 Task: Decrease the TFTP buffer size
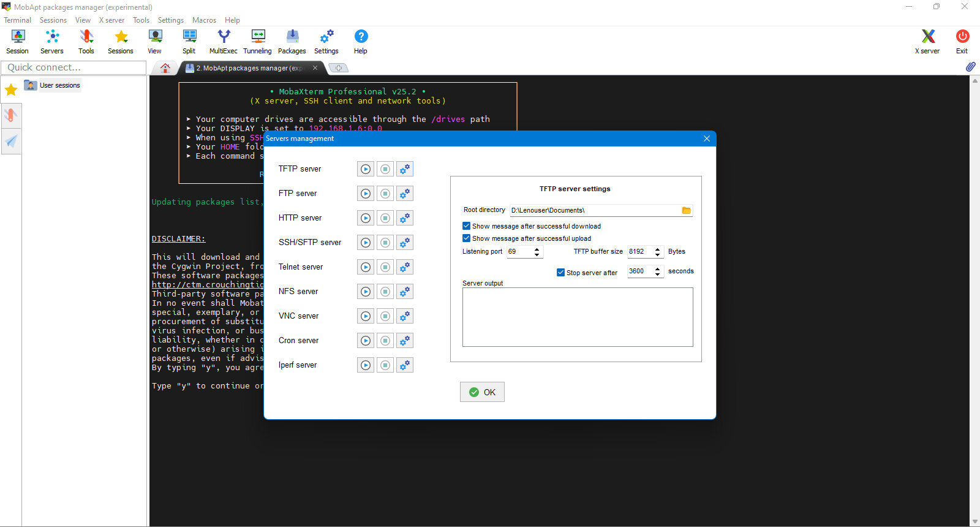click(658, 255)
